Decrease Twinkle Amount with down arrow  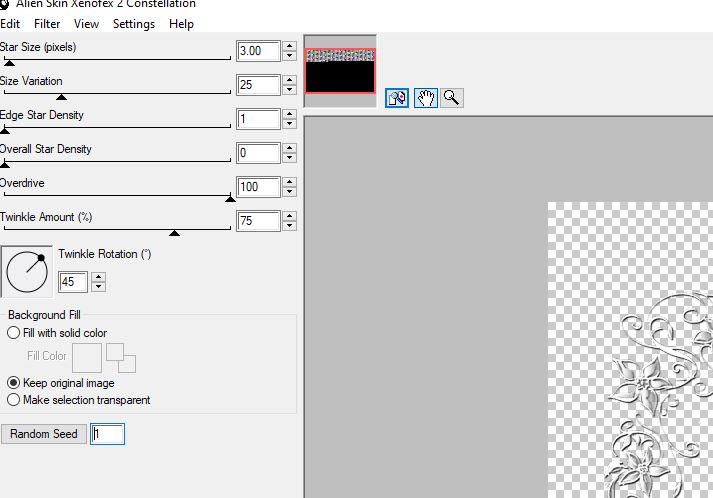point(289,226)
